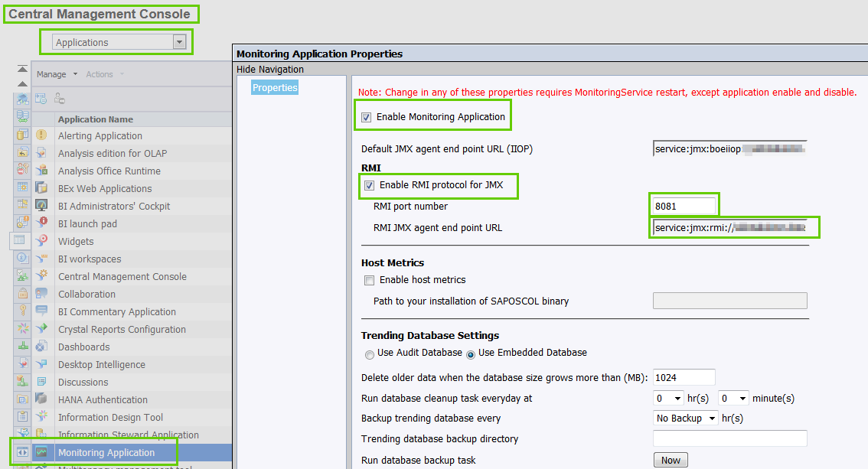
Task: Select the Central Management Console row
Action: 132,276
